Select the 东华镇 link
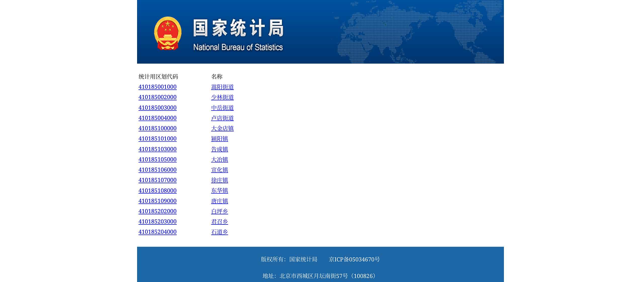Image resolution: width=644 pixels, height=282 pixels. tap(220, 191)
